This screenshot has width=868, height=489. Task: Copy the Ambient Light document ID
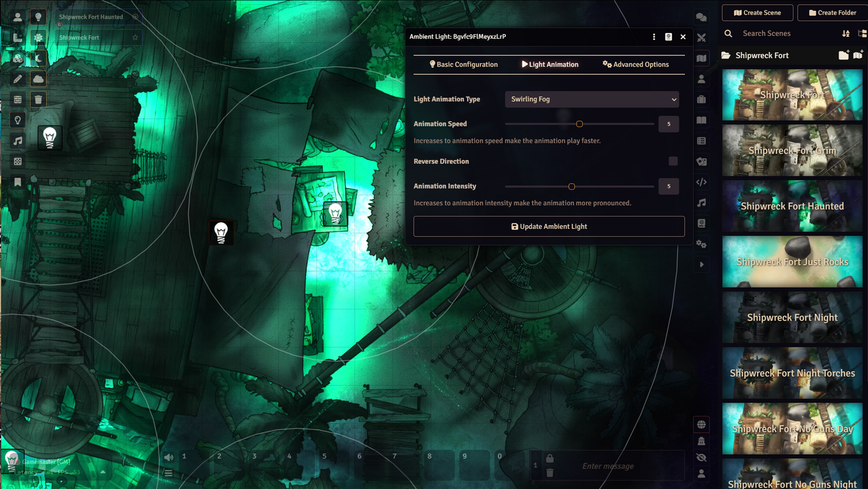click(669, 37)
